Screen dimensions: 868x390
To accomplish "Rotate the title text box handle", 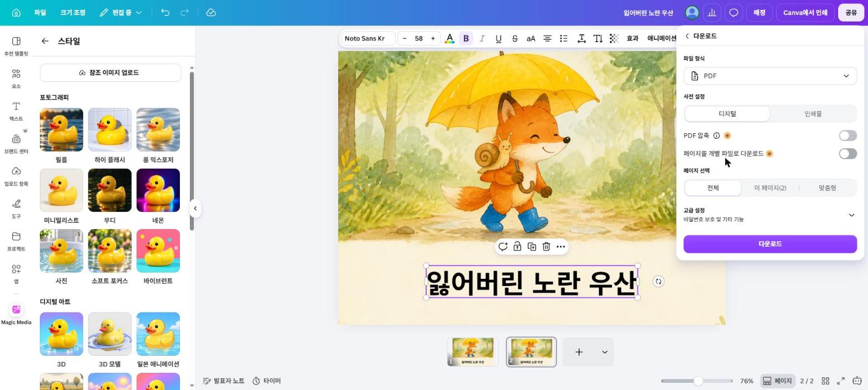I will click(x=658, y=282).
